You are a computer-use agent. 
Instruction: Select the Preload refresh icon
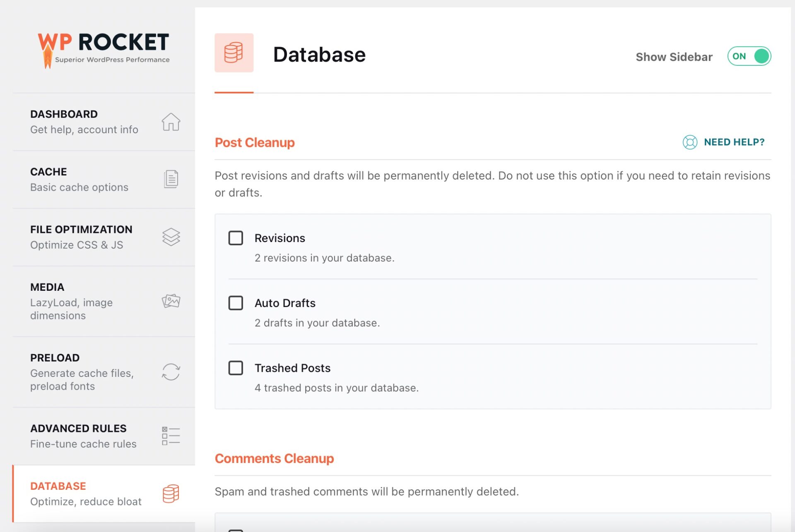click(x=171, y=371)
